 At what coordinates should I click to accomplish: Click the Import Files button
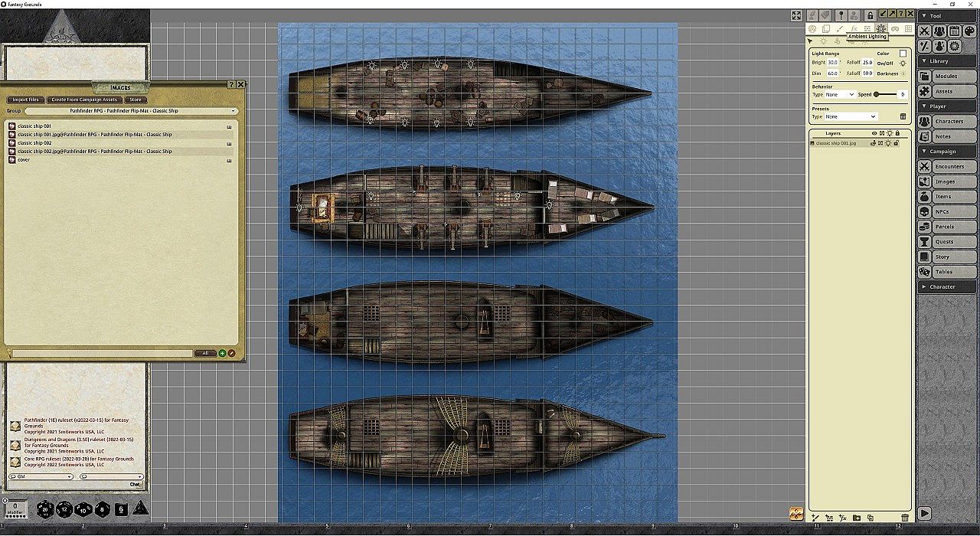[25, 100]
